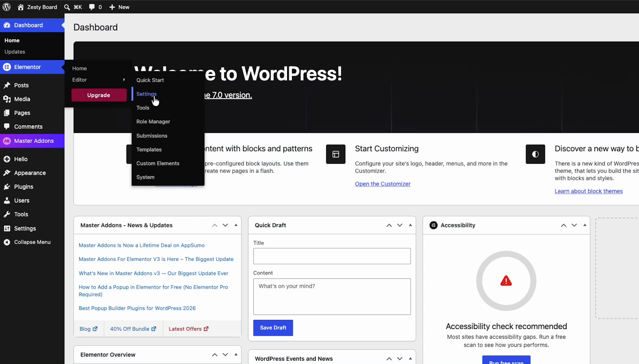
Task: Open 40% Off Bundle link
Action: coord(133,329)
